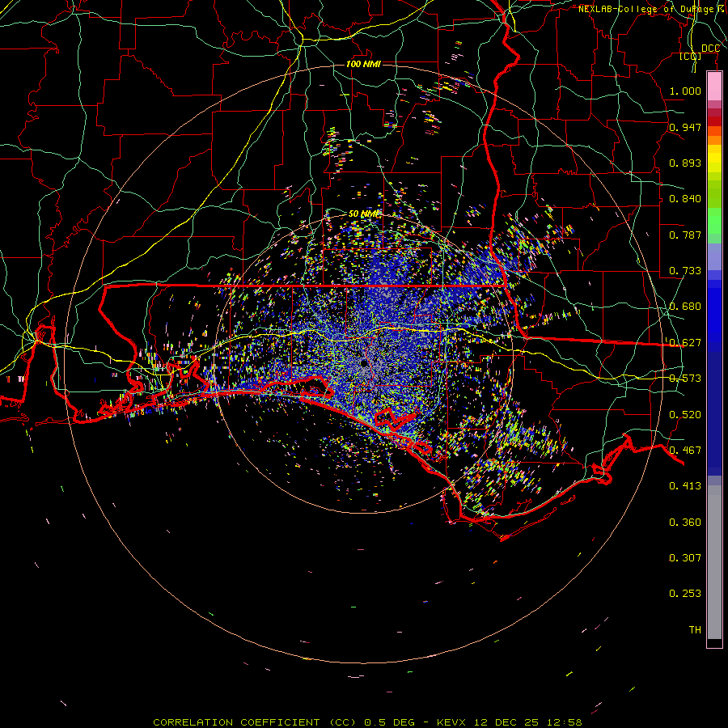Click the 50 NMI range ring label
Screen dimensions: 728x728
(364, 214)
